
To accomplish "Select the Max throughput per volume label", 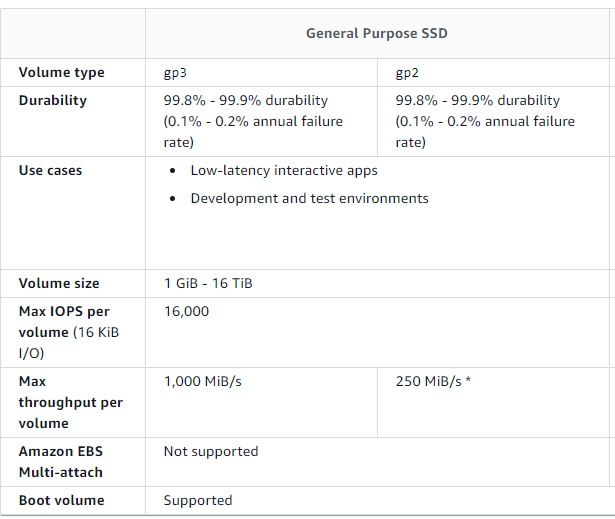I will [70, 401].
